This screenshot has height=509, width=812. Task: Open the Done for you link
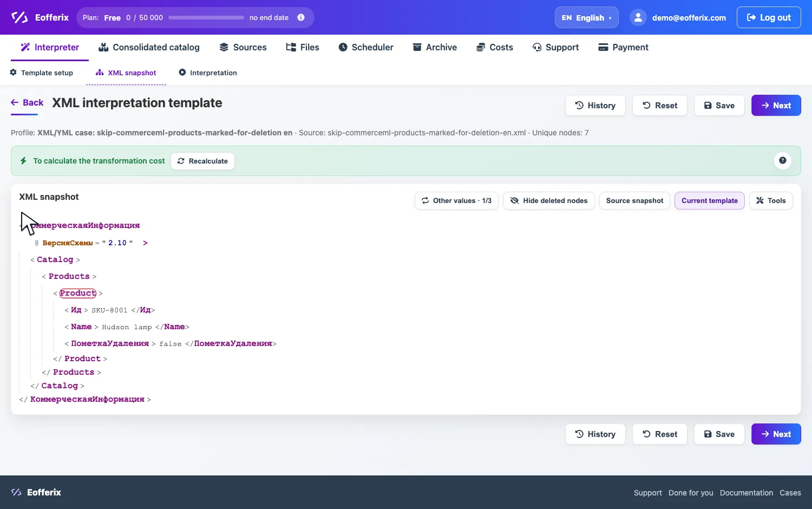[x=691, y=493]
